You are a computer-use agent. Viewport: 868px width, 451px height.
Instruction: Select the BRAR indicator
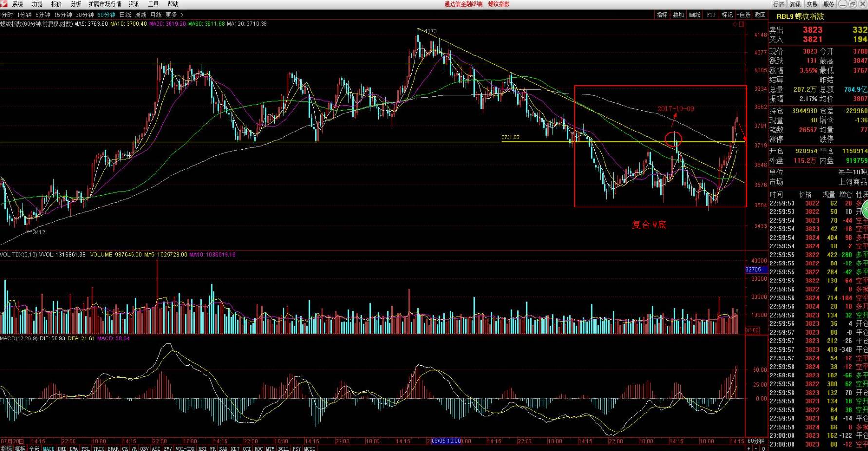tap(113, 448)
